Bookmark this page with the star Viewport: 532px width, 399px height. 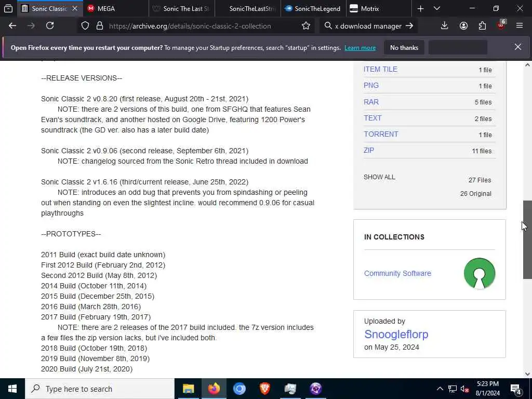point(305,26)
